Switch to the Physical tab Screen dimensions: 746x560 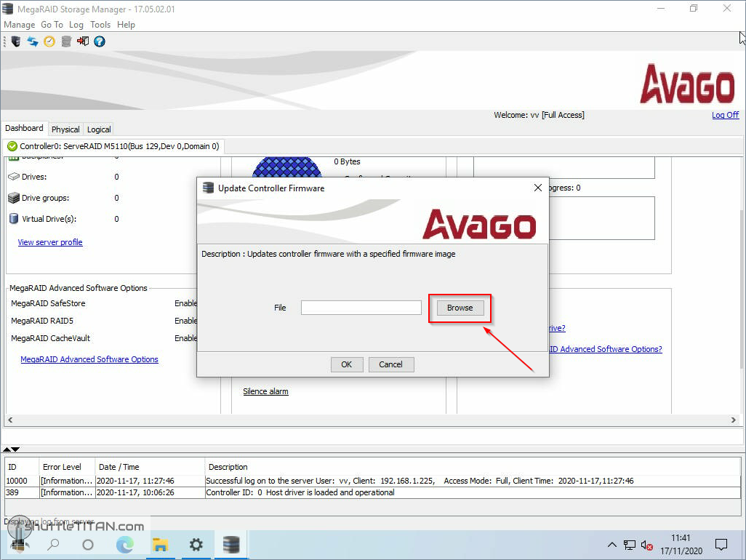pos(65,129)
